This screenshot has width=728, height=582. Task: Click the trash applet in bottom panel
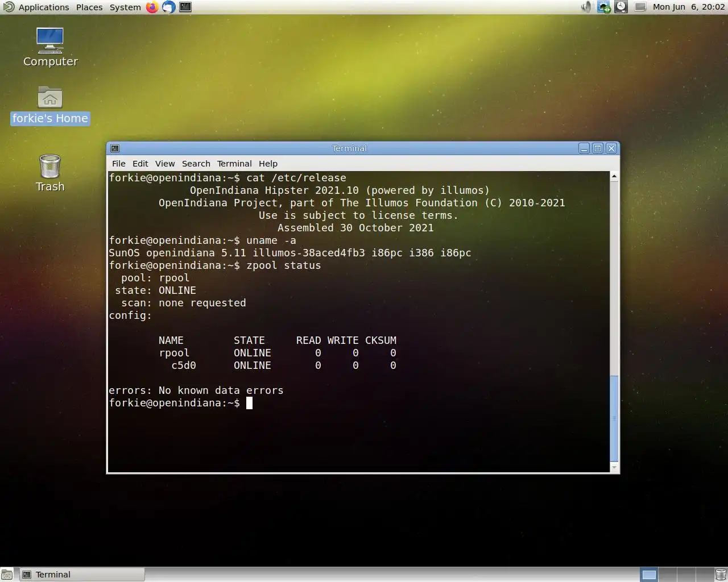721,575
